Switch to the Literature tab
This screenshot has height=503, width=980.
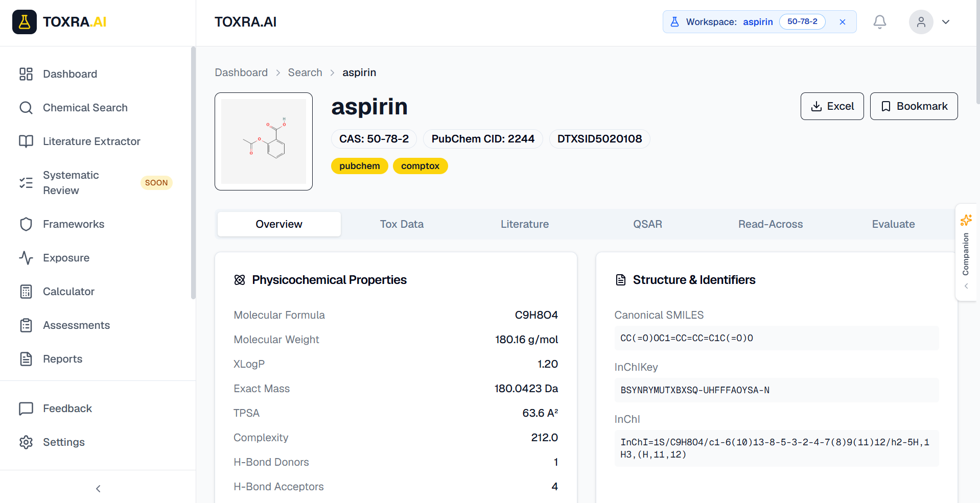(x=525, y=224)
